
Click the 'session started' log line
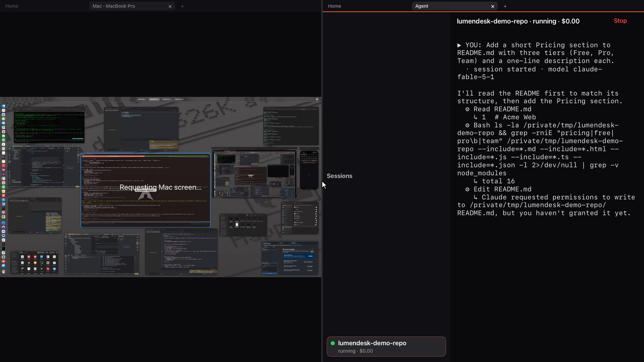[x=530, y=73]
